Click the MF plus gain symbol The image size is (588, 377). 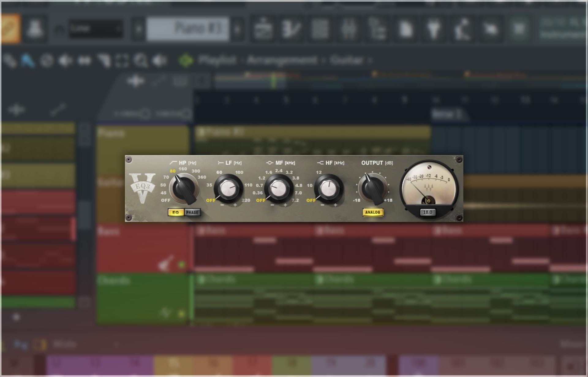285,205
